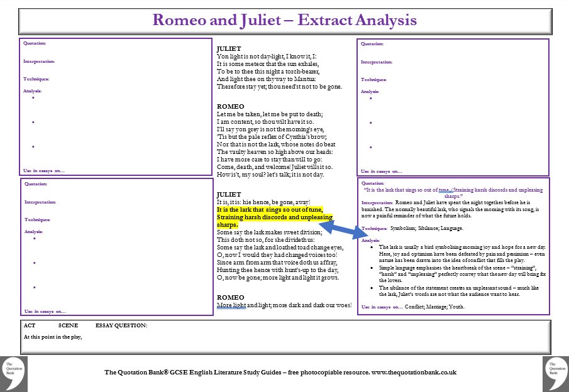Select techniques text 'Symbolism; Sibilance; Language.'
Viewport: 569px width, 392px height.
(427, 229)
